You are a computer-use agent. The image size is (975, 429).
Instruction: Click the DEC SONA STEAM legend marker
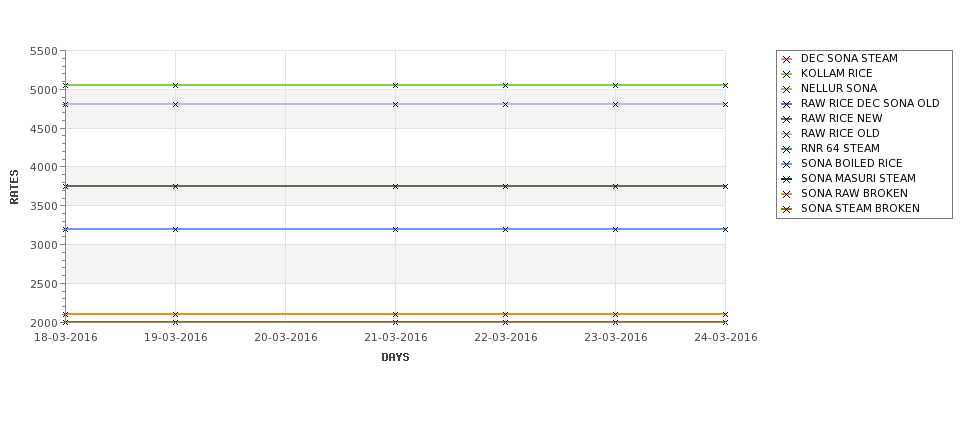(787, 59)
